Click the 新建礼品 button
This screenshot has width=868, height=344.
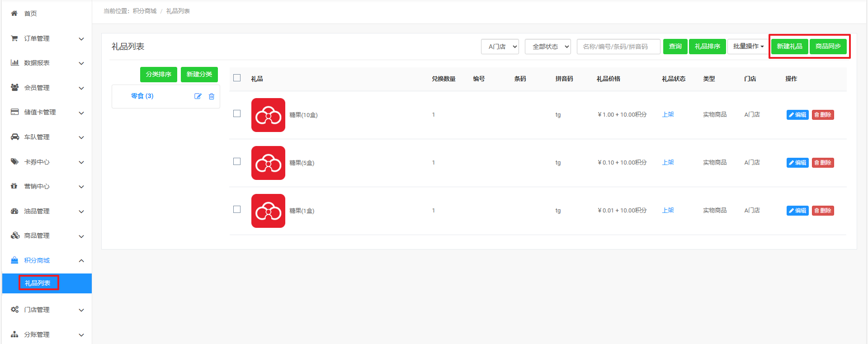(789, 47)
